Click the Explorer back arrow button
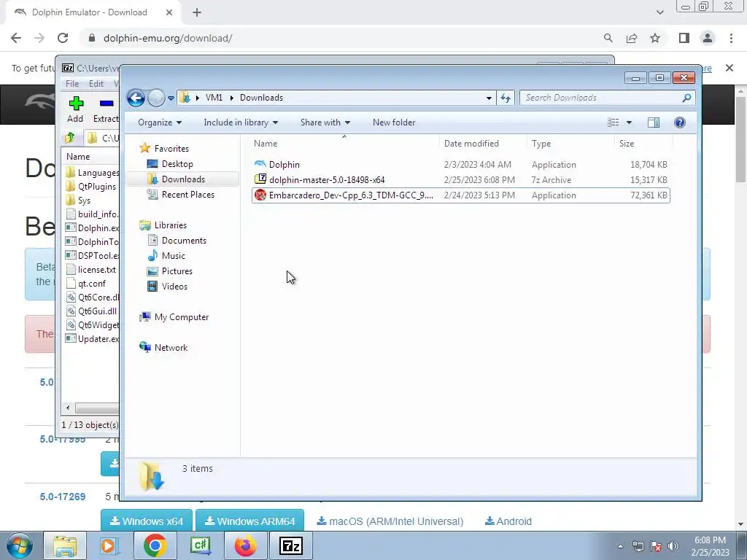This screenshot has height=560, width=747. click(136, 98)
